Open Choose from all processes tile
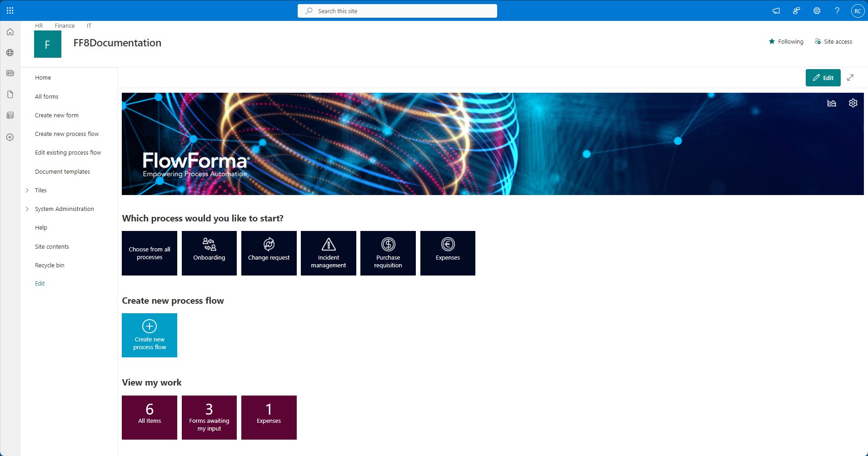 tap(150, 253)
